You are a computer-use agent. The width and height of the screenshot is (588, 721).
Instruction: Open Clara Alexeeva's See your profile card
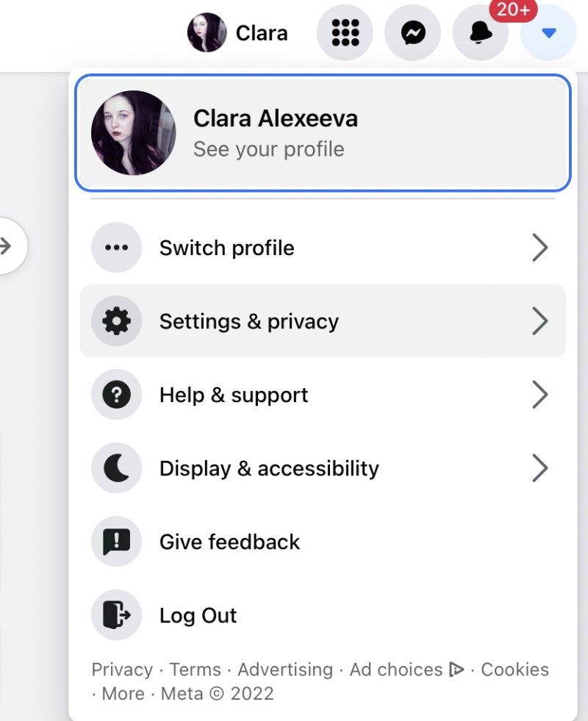point(323,132)
